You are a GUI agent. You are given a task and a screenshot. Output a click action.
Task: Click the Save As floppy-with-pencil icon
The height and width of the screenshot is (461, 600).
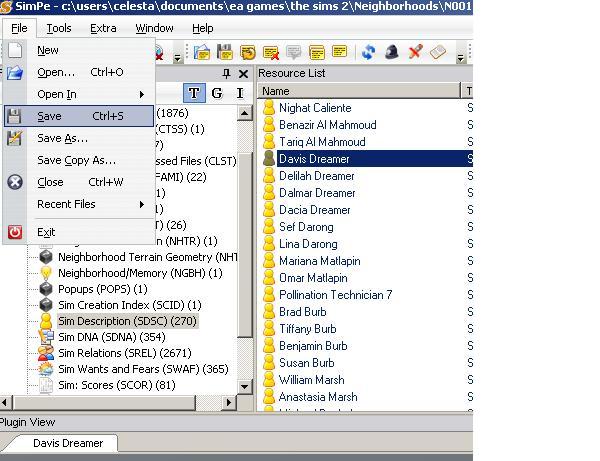pos(15,138)
